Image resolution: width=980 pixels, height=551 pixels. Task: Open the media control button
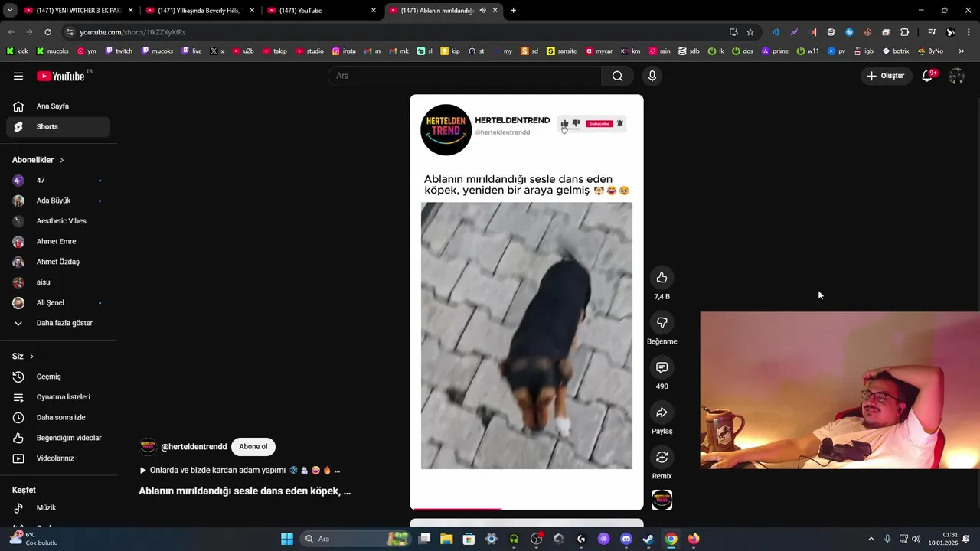932,32
